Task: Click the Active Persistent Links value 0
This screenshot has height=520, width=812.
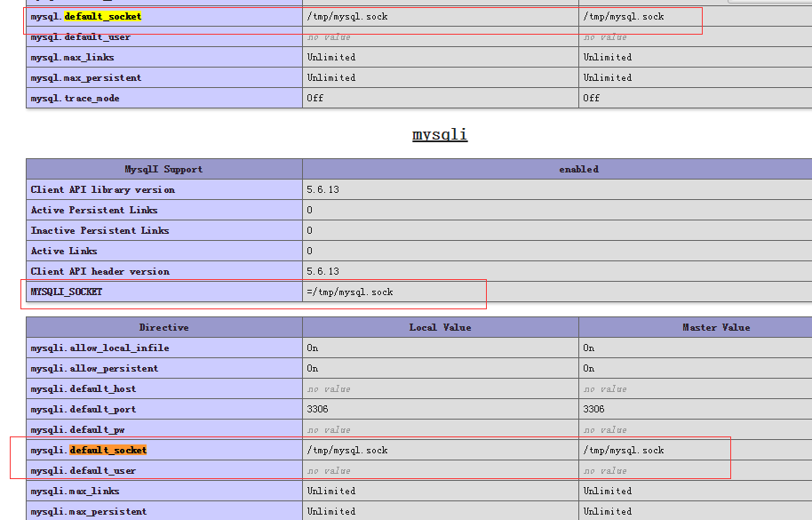Action: [310, 211]
